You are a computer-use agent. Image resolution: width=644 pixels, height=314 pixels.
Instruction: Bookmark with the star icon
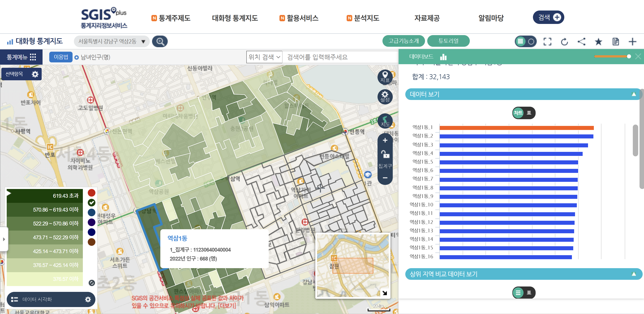point(598,41)
